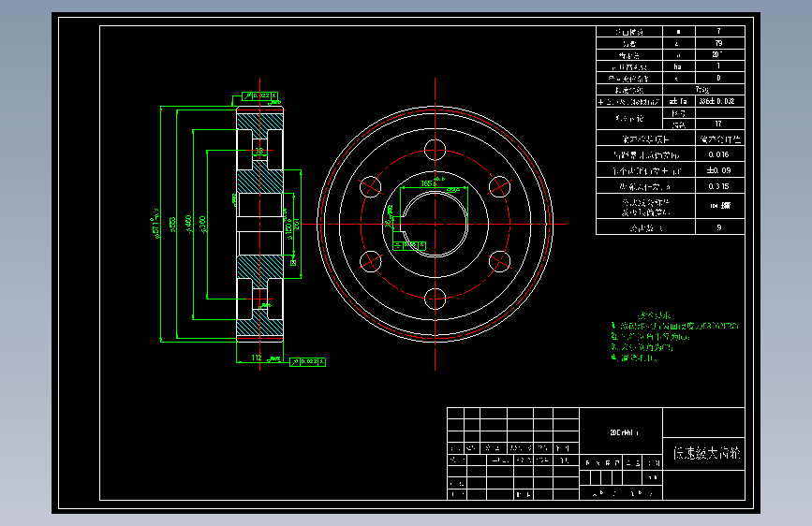Click the pressure angle value 20°
This screenshot has width=812, height=526.
[717, 54]
